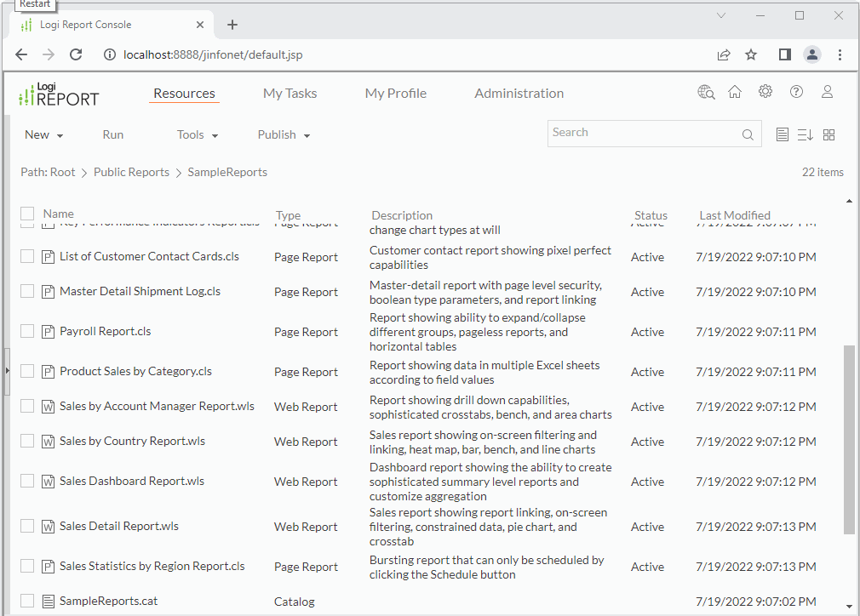Click the list view icon
Screen dimensions: 860x616
pyautogui.click(x=783, y=135)
